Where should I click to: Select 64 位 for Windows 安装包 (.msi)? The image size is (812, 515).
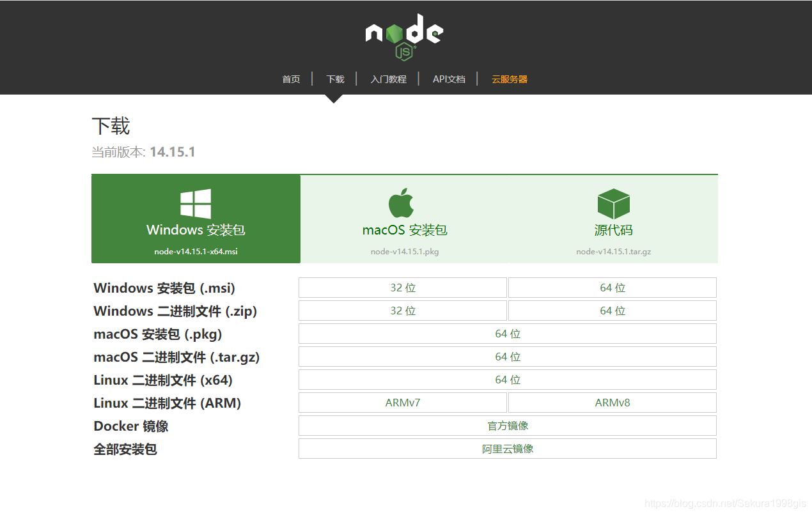tap(613, 288)
